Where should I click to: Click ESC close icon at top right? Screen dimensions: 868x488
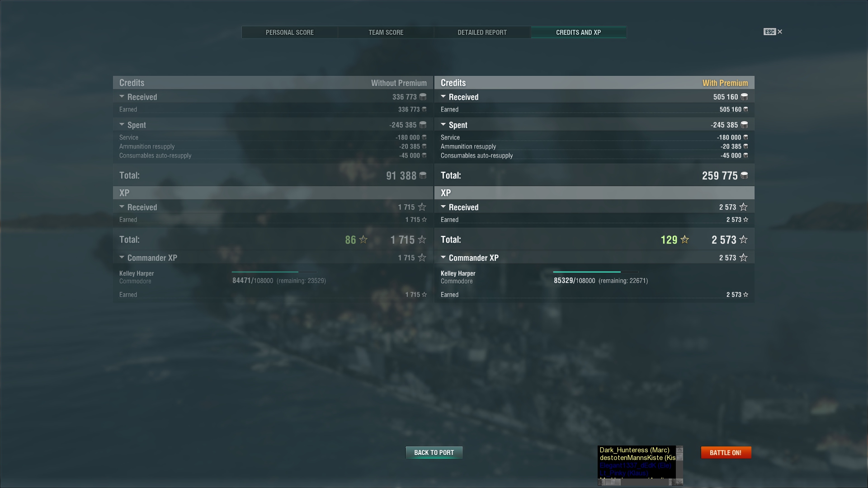pyautogui.click(x=780, y=32)
